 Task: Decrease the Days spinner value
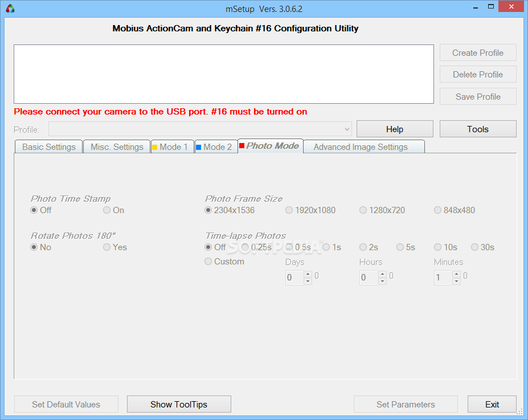pos(308,282)
